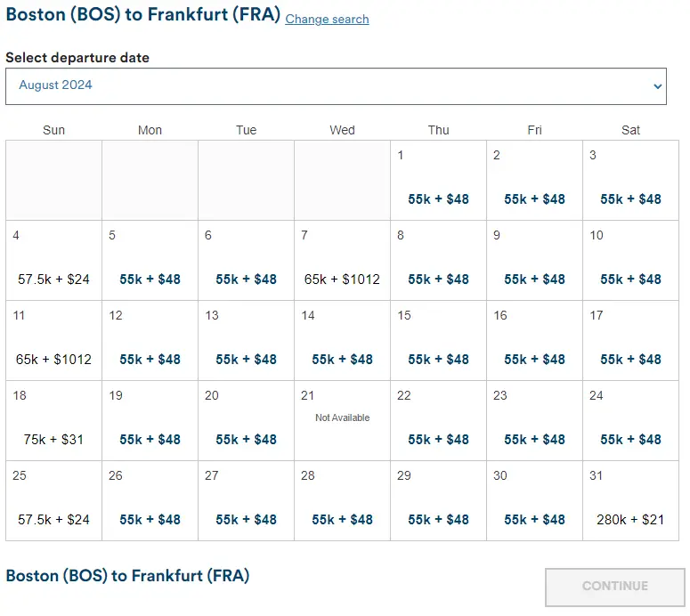
Task: Click the Change search link
Action: click(327, 19)
